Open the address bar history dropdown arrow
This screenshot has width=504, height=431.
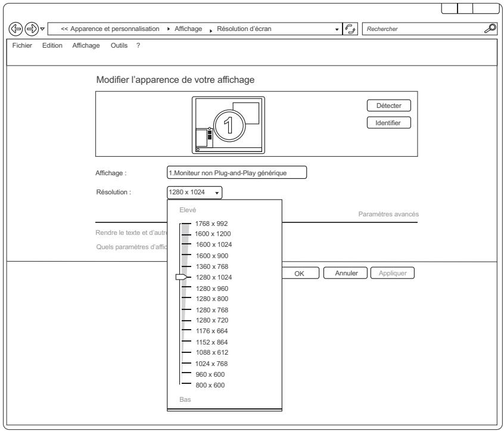pos(337,29)
